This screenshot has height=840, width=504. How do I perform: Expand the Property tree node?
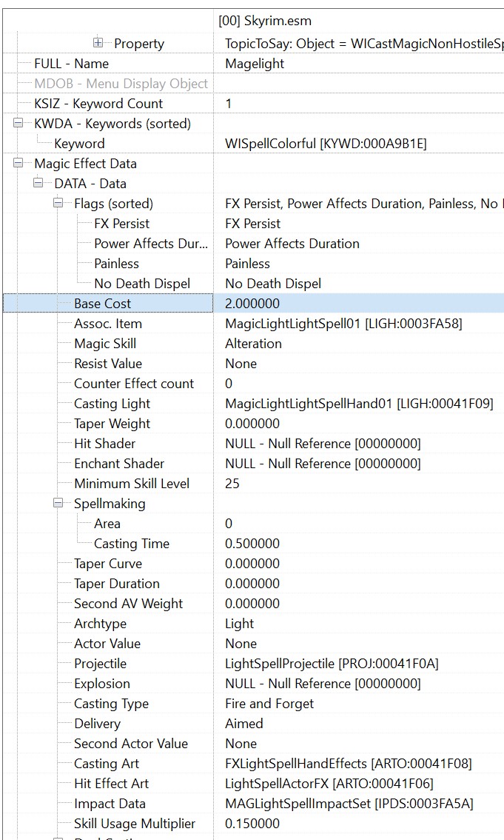coord(98,43)
